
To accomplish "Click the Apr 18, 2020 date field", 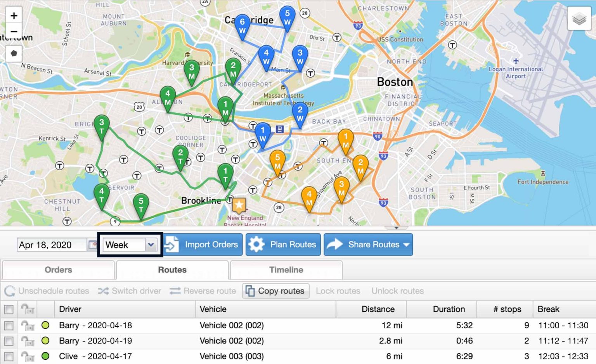I will (x=50, y=245).
